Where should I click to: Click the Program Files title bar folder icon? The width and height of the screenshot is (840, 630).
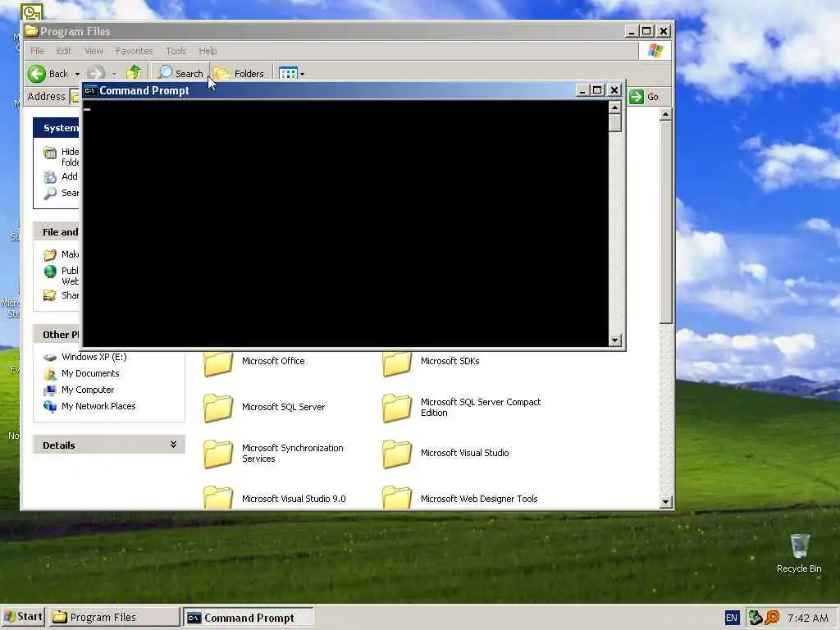pos(32,31)
